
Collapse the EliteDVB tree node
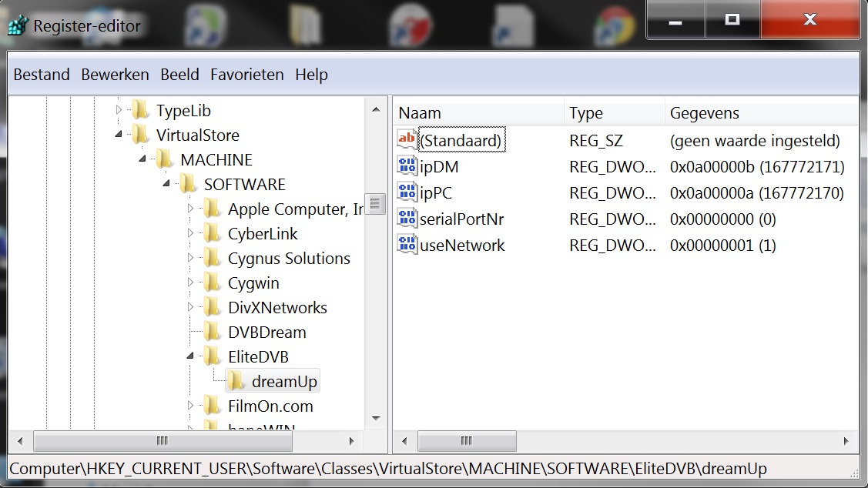[x=191, y=356]
